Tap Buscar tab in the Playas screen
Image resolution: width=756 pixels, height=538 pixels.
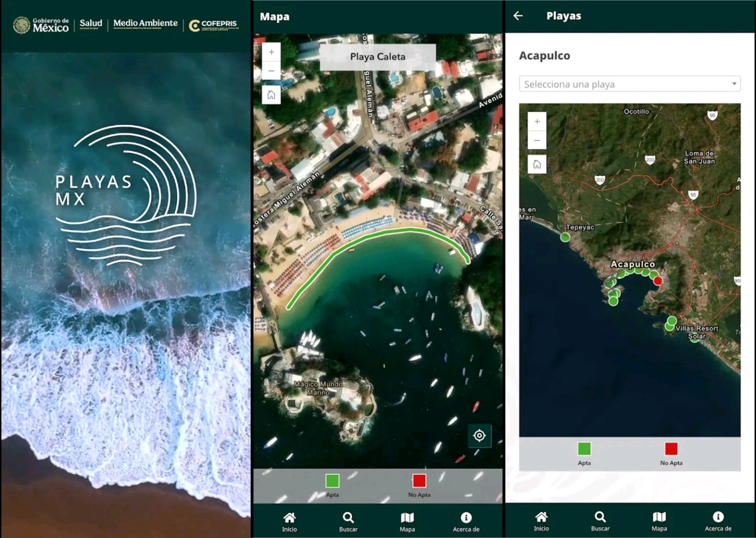click(x=600, y=521)
